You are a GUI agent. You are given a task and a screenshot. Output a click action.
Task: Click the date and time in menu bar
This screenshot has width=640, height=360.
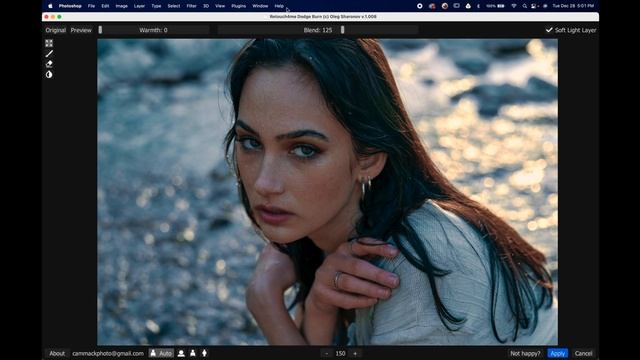573,6
